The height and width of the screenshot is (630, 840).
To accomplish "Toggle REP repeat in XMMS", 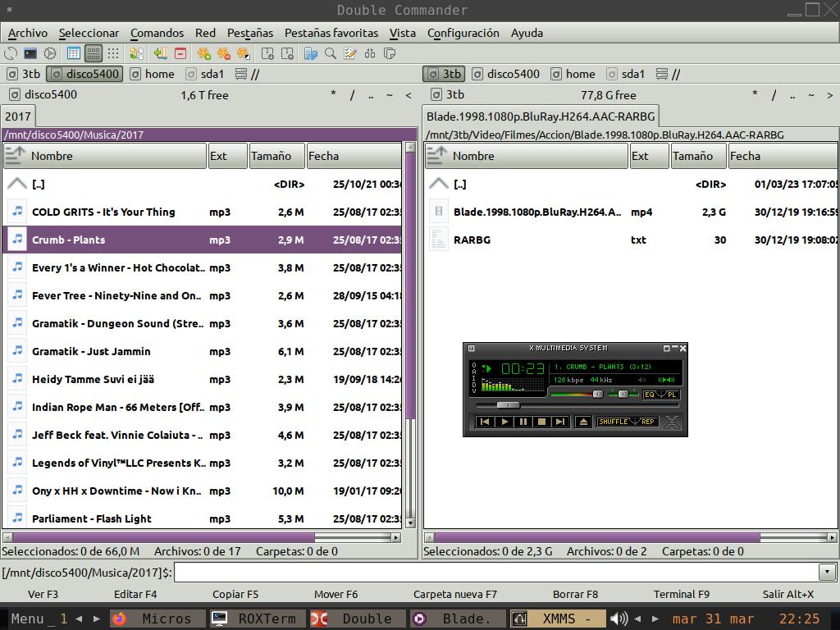I will (648, 422).
